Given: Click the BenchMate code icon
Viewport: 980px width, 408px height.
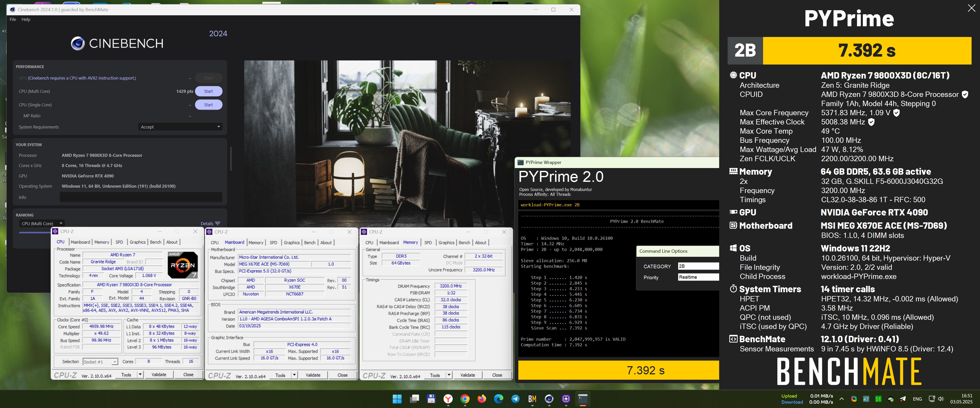Looking at the screenshot, I should 733,338.
